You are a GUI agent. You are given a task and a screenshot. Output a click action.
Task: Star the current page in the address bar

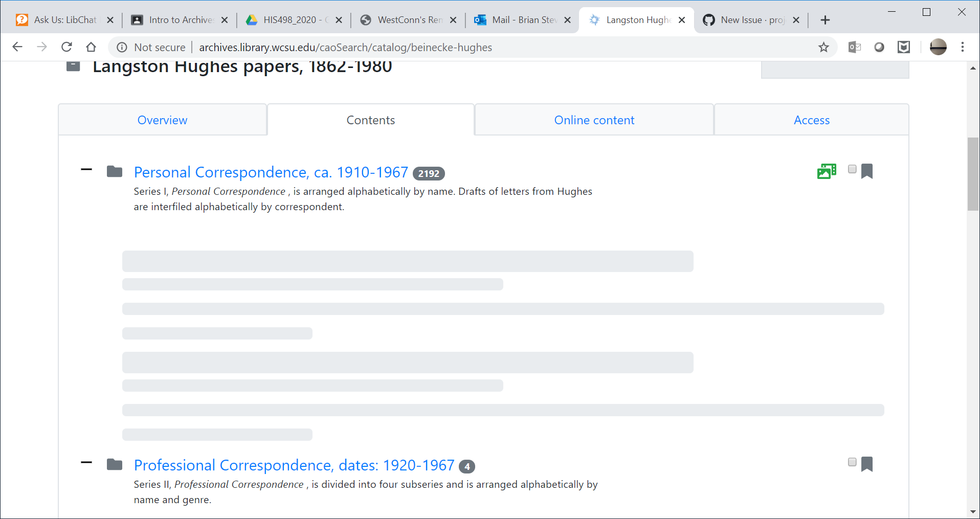click(x=823, y=47)
